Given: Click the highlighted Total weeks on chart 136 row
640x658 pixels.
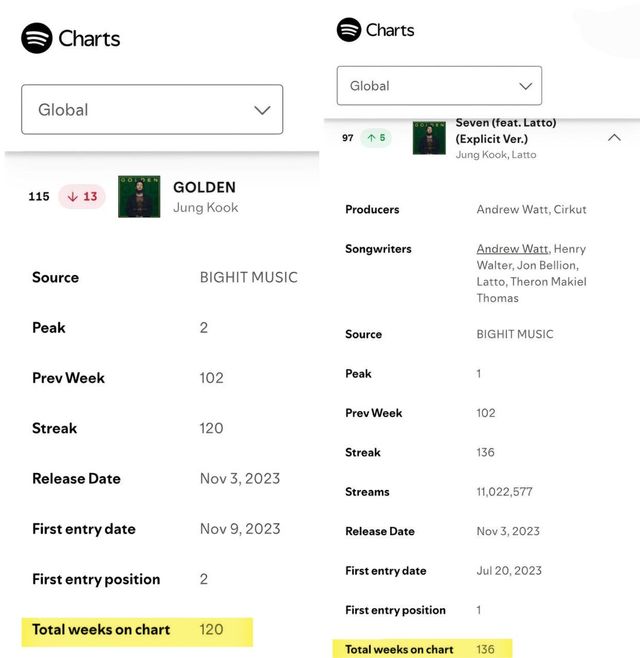Looking at the screenshot, I should point(421,649).
